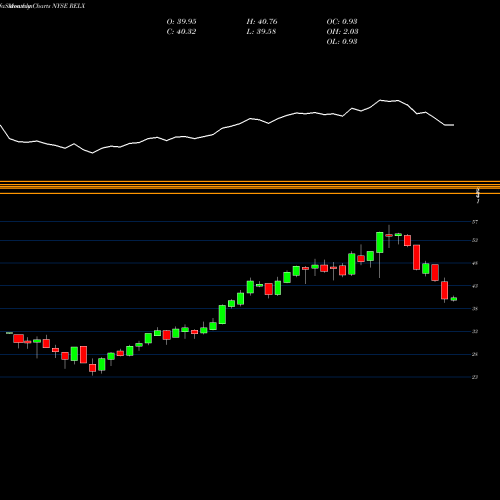Click the price axis label 38
The height and width of the screenshot is (500, 500).
(475, 309)
